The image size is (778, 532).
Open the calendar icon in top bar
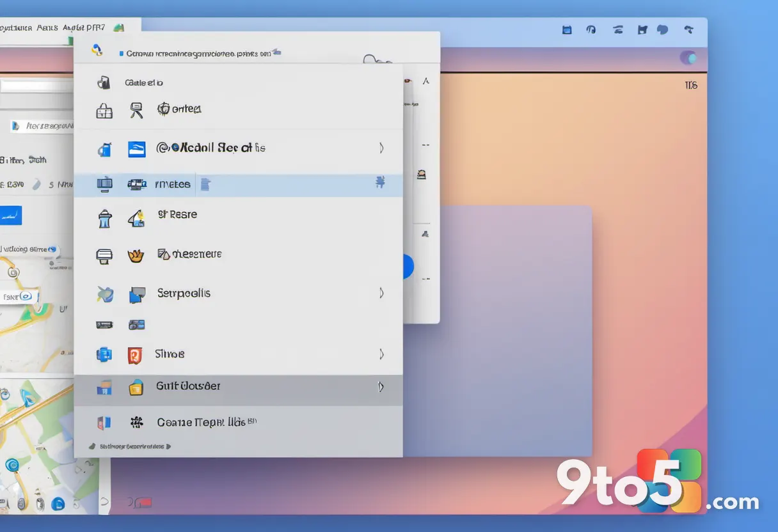pos(566,29)
